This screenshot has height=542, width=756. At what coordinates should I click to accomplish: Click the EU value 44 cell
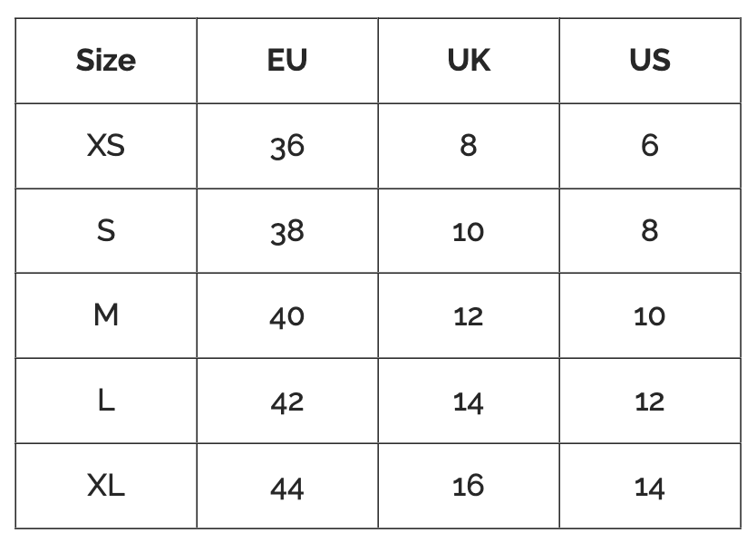click(287, 486)
